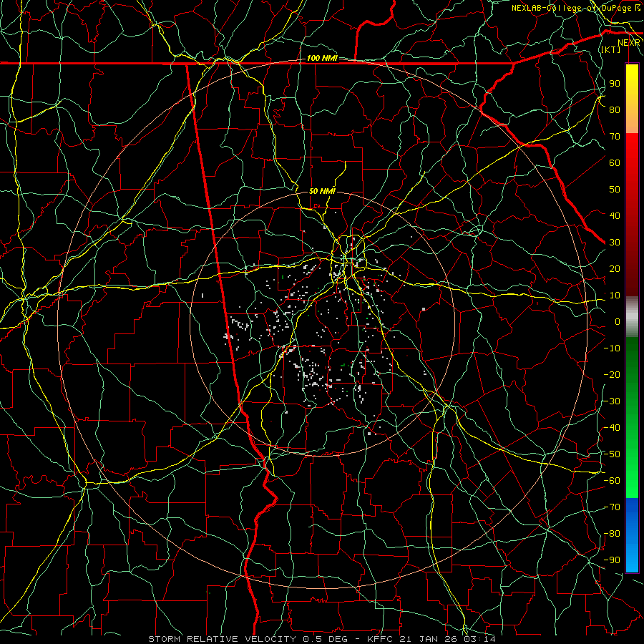Click the -90 value on velocity scale
Image resolution: width=644 pixels, height=644 pixels.
612,560
